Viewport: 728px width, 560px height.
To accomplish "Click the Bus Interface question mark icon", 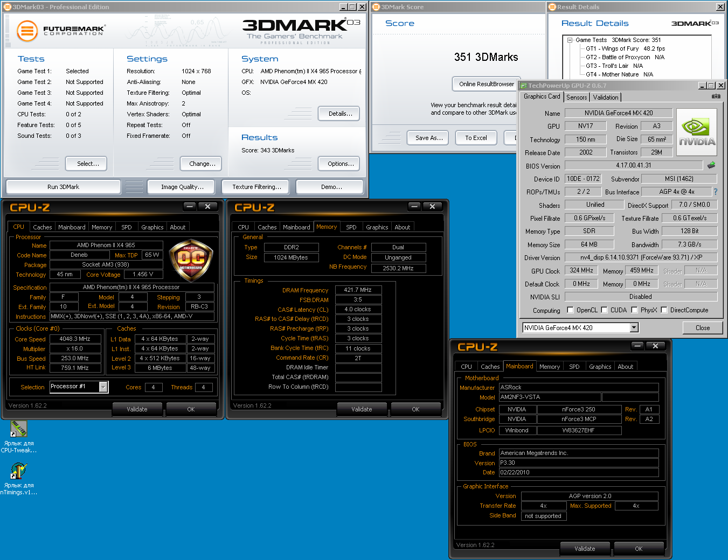I will click(716, 192).
